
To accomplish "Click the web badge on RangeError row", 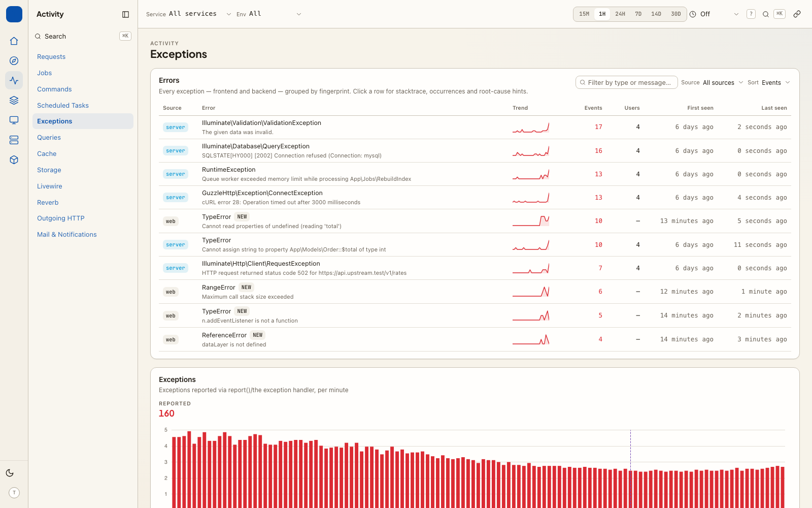I will (x=171, y=292).
